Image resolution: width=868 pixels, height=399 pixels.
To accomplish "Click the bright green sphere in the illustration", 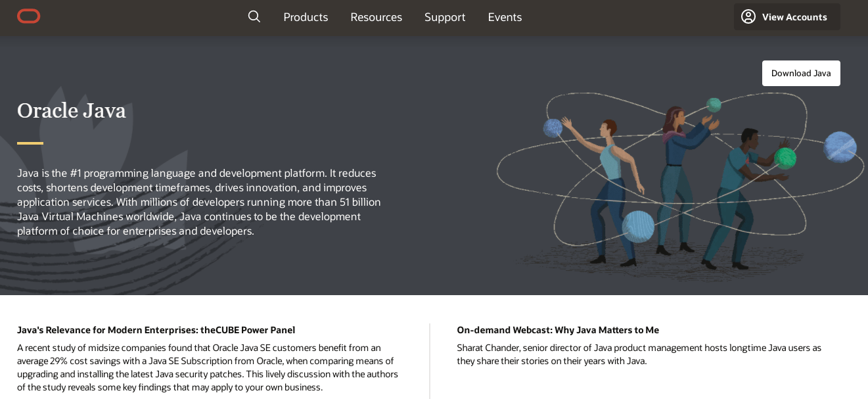I will pos(785,158).
